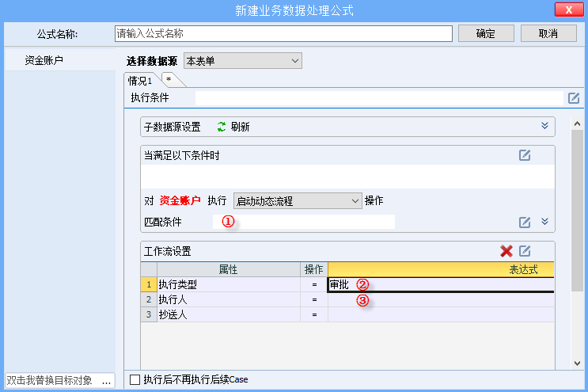Image resolution: width=588 pixels, height=392 pixels.
Task: Click the 执行条件 input field
Action: 379,98
